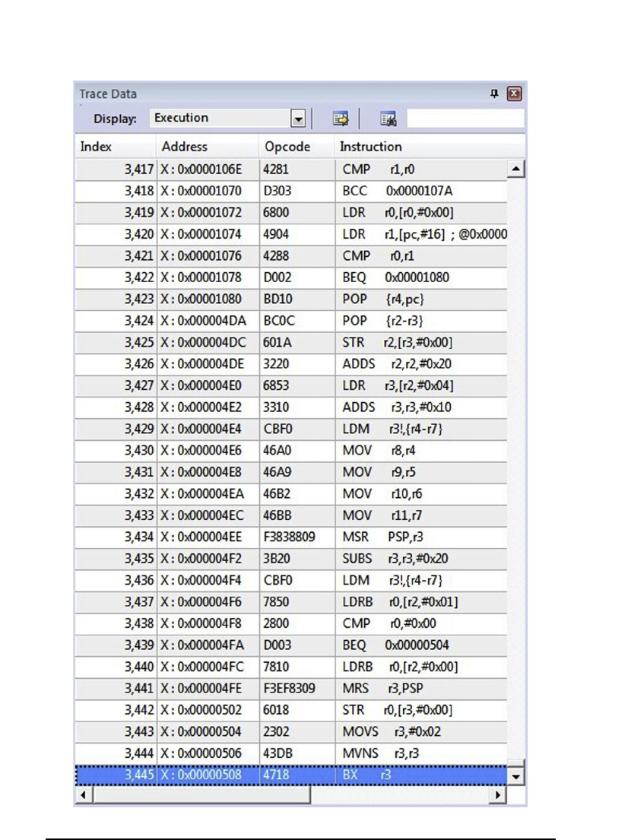Select opcode 601A cell

point(277,342)
